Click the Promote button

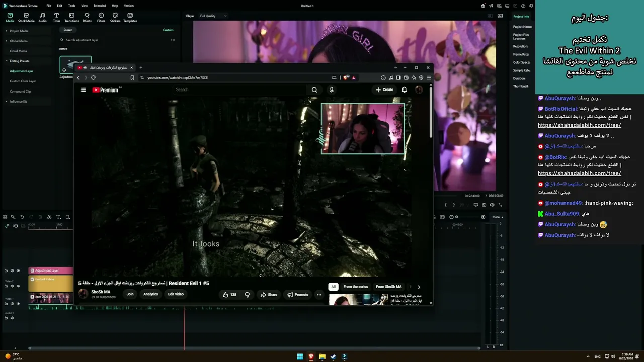(298, 295)
